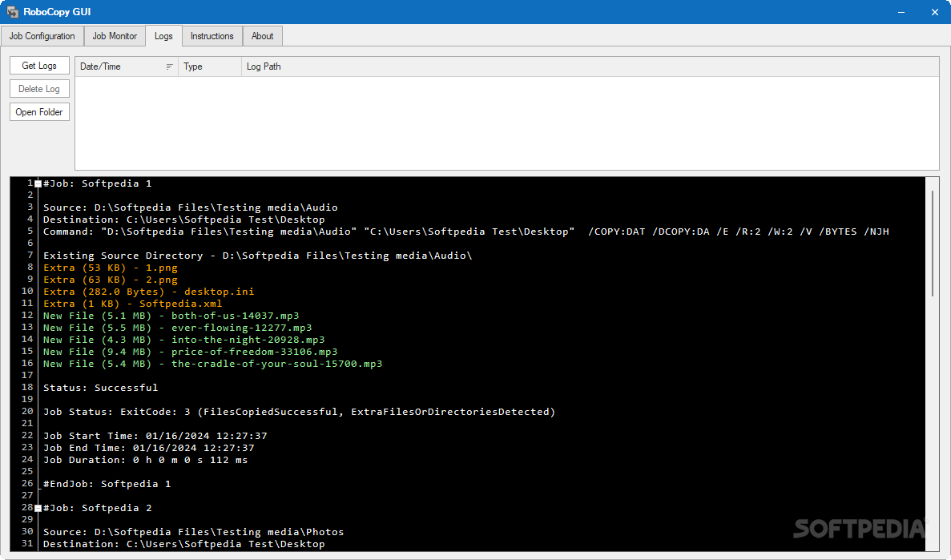951x560 pixels.
Task: Click the 'ever-flowing-12277.mp3' line
Action: point(178,328)
